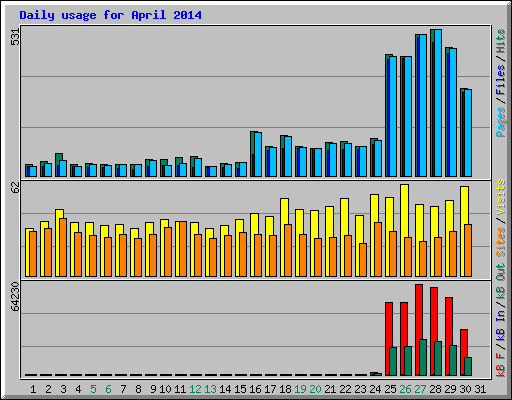
Task: Click the green kB Out bar for day 25
Action: coord(393,361)
